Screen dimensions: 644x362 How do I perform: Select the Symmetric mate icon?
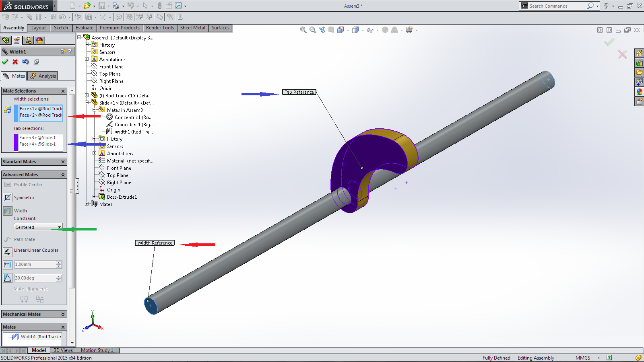coord(8,197)
